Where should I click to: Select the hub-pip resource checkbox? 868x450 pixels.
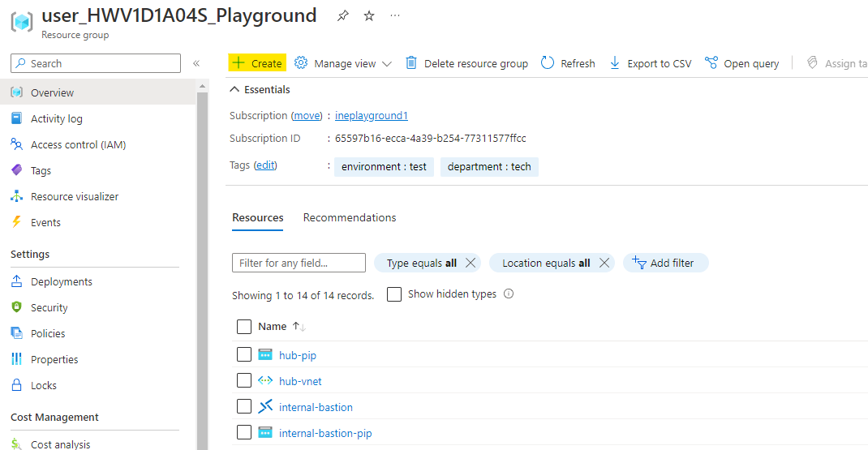[244, 354]
